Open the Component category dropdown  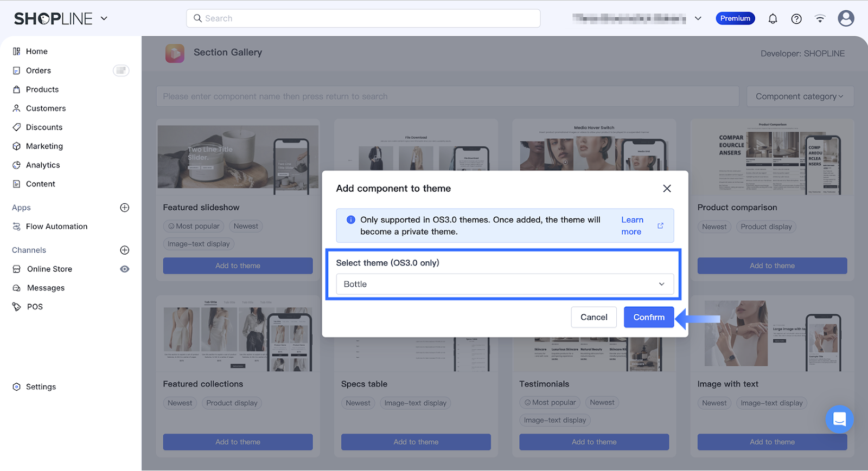[x=800, y=96]
